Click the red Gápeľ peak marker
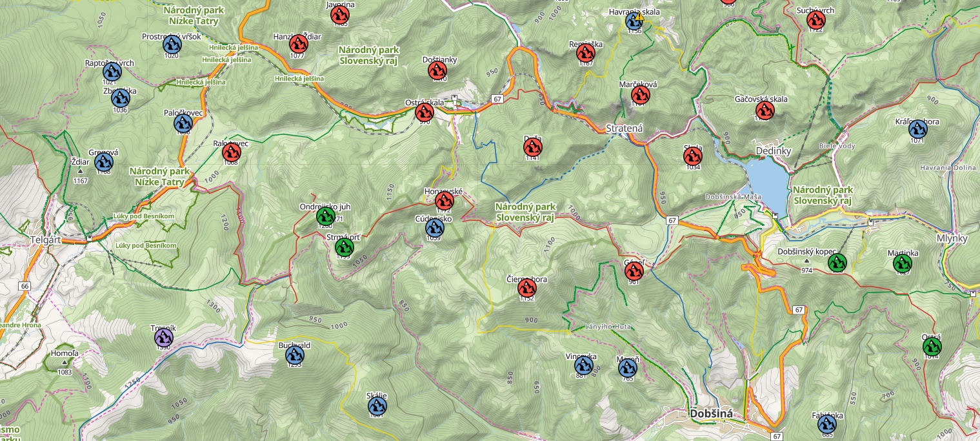Viewport: 980px width, 441px height. [x=634, y=271]
